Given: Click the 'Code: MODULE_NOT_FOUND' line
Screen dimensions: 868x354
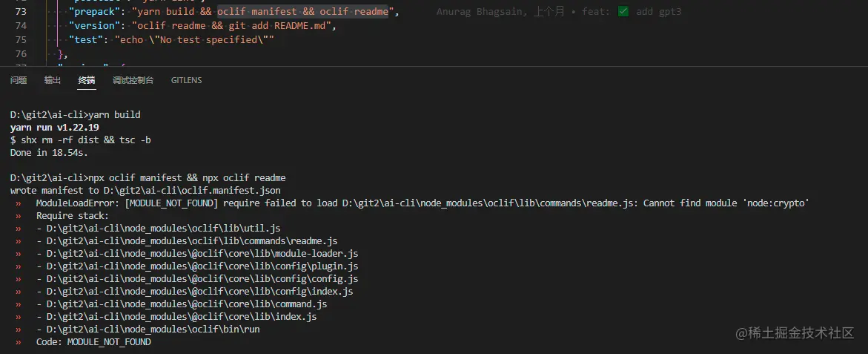Looking at the screenshot, I should [93, 342].
